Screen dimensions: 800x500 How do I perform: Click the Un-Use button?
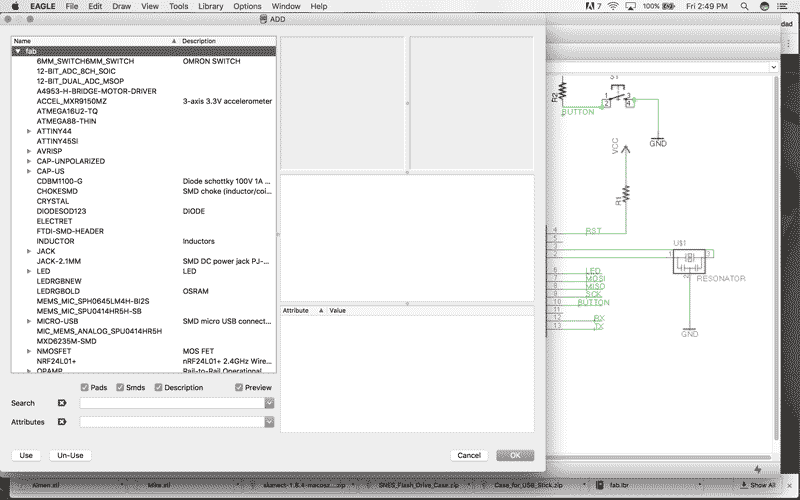(x=70, y=456)
